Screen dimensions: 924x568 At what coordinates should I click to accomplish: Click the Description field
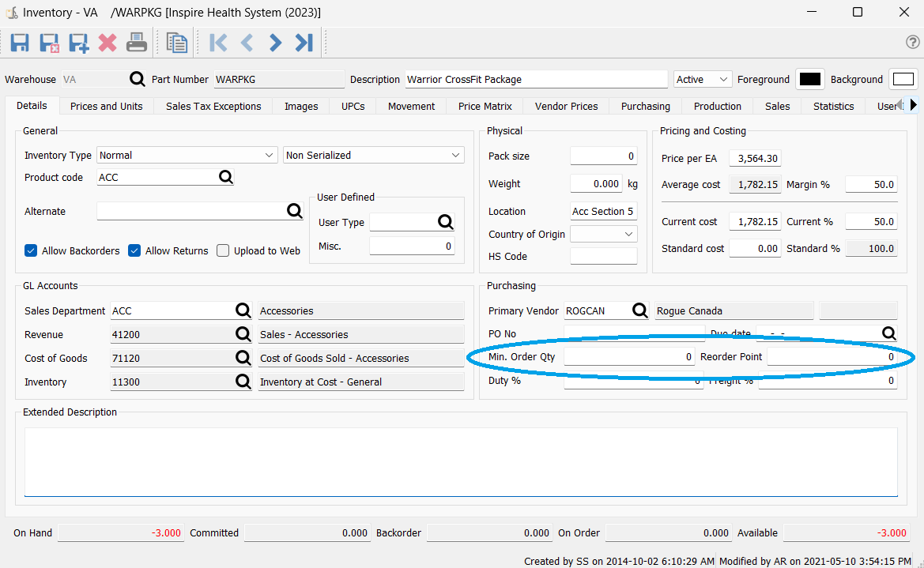point(536,79)
